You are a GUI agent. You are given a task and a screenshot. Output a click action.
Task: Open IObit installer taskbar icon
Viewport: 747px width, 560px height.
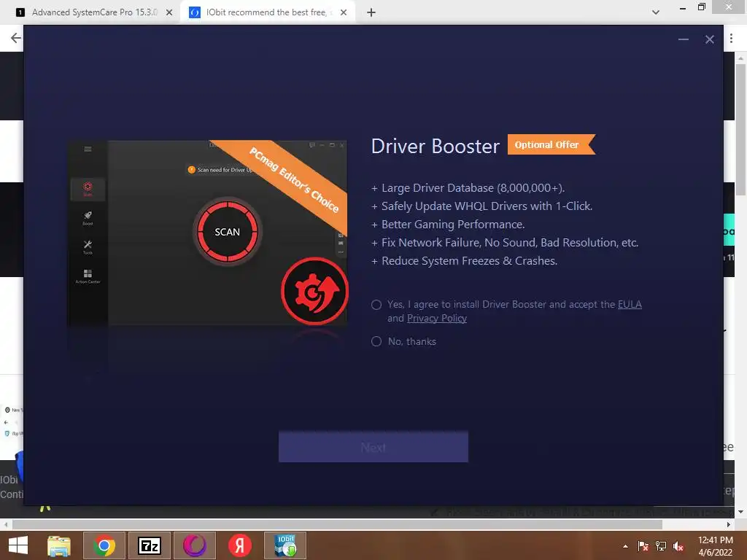[x=285, y=545]
